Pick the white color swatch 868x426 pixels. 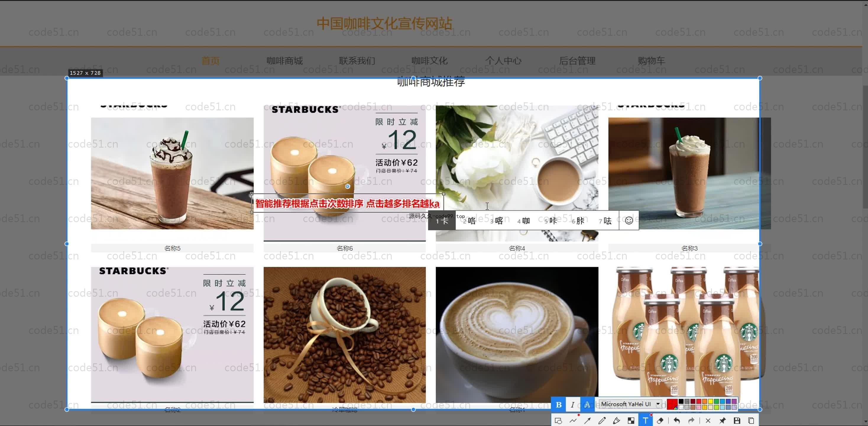point(681,407)
